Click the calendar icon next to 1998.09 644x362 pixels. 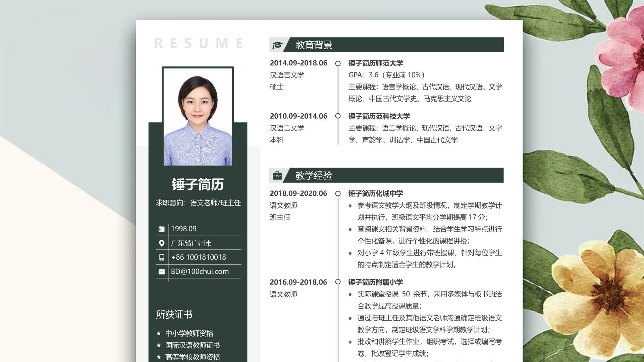[162, 229]
